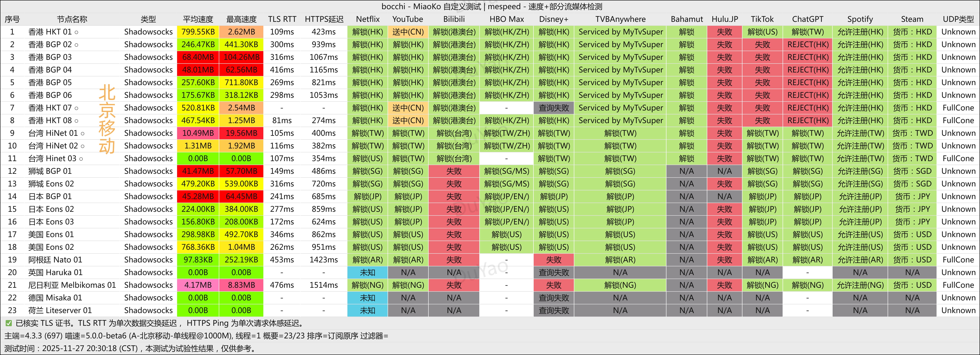Viewport: 980px width, 355px height.
Task: Click the Netflix column header
Action: (367, 19)
